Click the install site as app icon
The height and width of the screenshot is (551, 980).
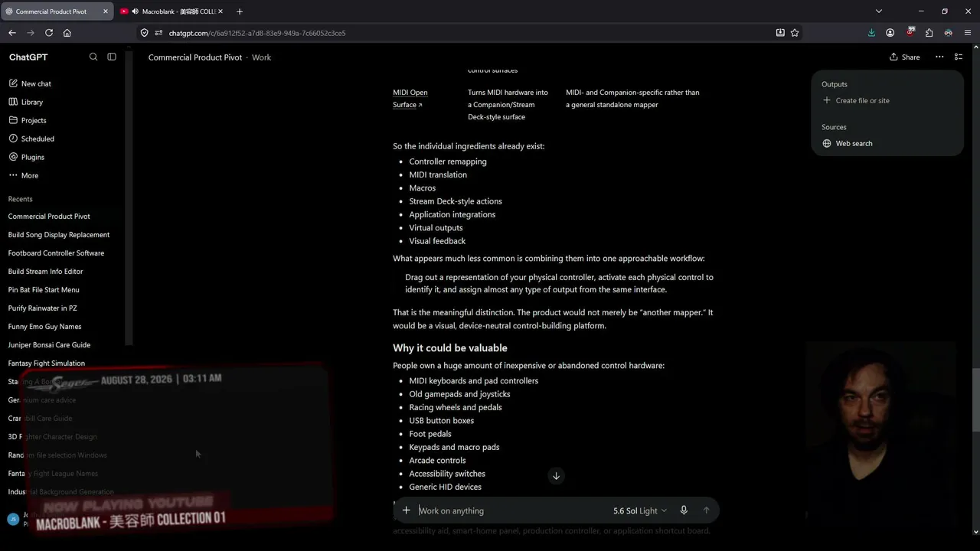(780, 33)
